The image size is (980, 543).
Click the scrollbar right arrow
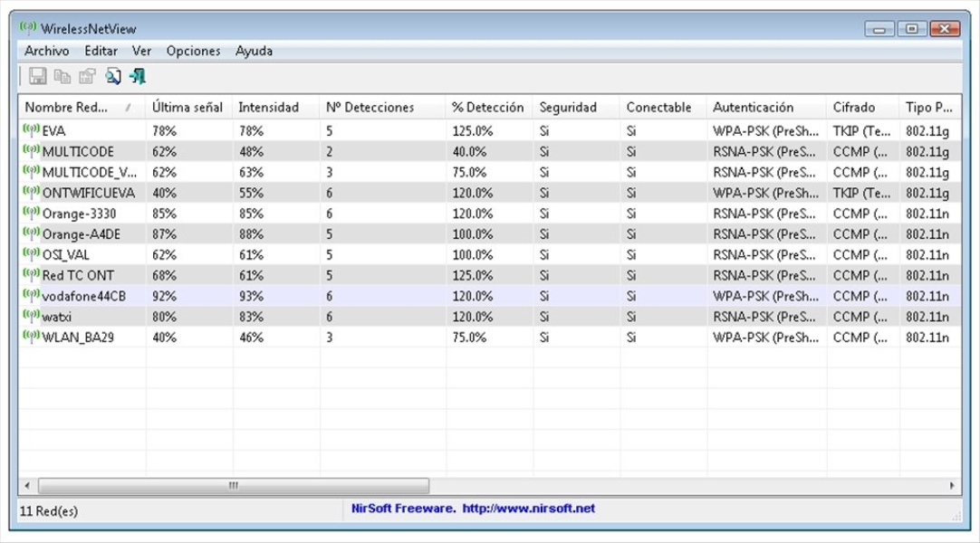[952, 486]
